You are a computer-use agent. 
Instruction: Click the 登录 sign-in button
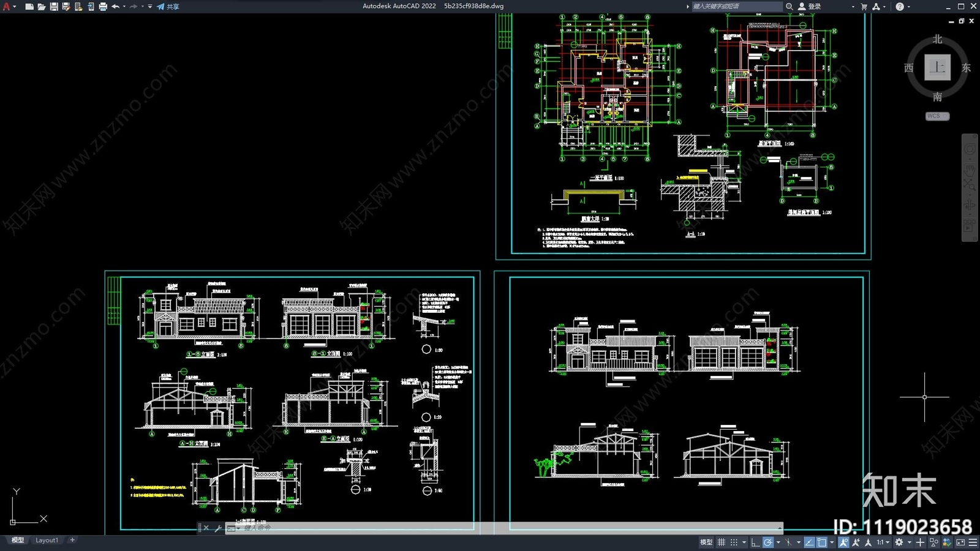click(809, 6)
